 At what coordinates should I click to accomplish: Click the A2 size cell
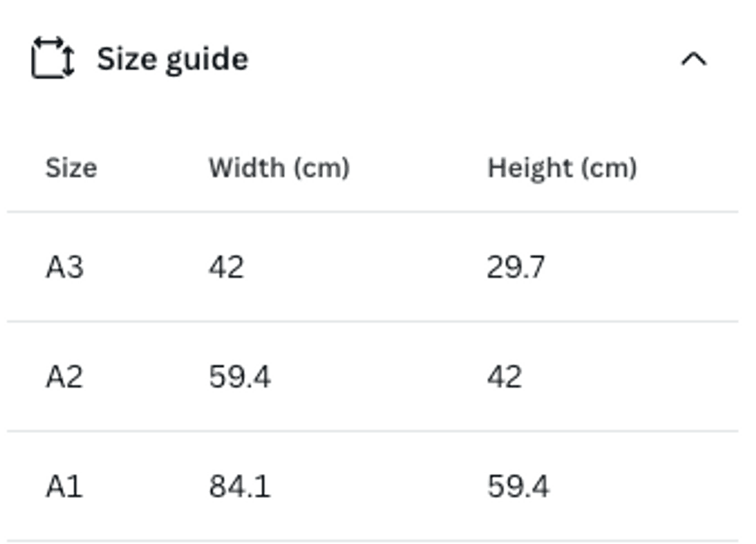tap(64, 377)
